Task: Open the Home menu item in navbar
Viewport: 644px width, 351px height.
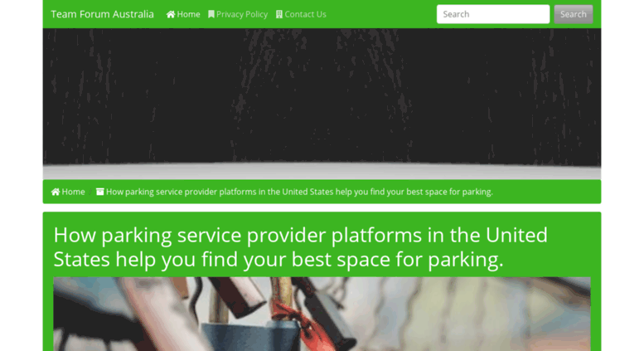Action: pos(183,14)
